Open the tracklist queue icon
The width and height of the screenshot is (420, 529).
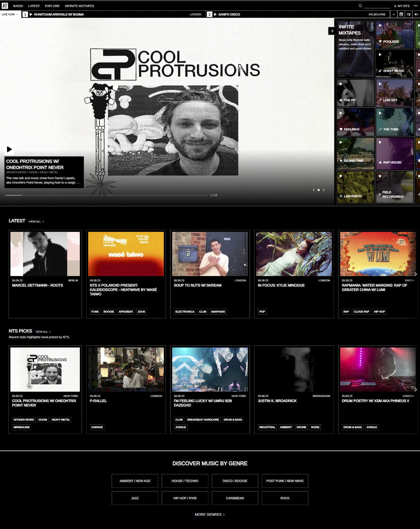[x=409, y=14]
